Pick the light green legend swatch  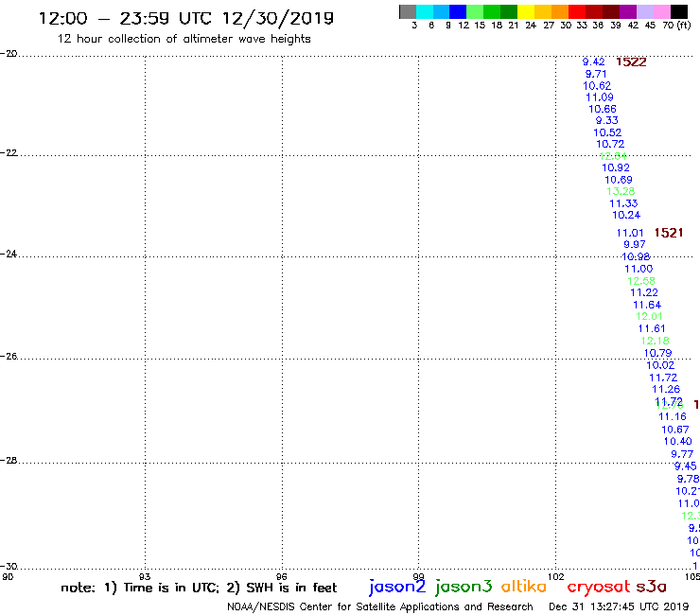coord(475,11)
